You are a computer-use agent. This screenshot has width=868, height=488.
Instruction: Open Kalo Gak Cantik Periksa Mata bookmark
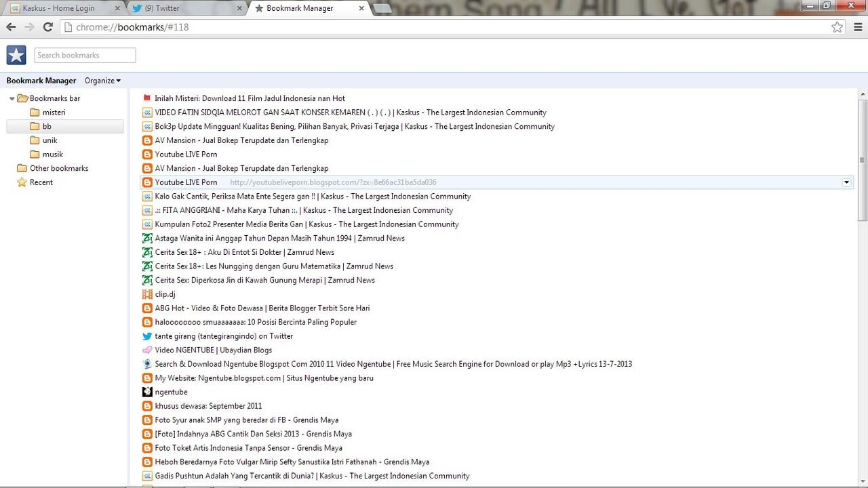coord(313,197)
